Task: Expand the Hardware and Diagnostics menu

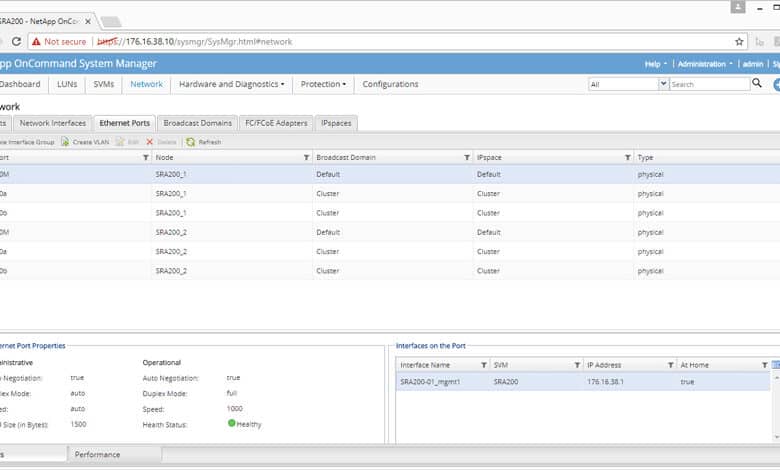Action: tap(232, 84)
